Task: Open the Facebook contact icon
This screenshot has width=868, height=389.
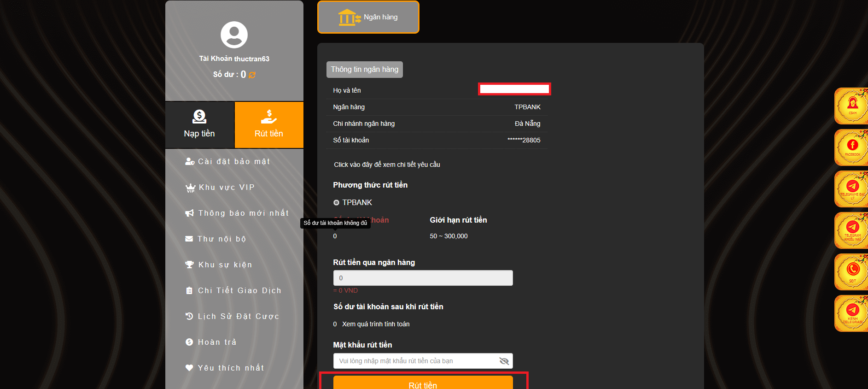Action: coord(852,147)
